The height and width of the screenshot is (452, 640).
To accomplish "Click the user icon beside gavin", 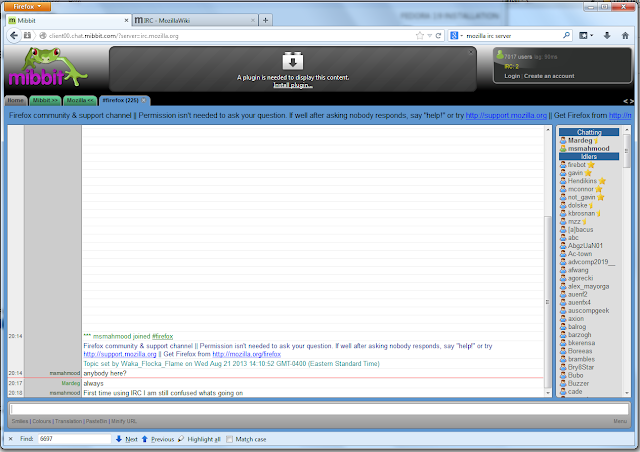I will pos(563,173).
